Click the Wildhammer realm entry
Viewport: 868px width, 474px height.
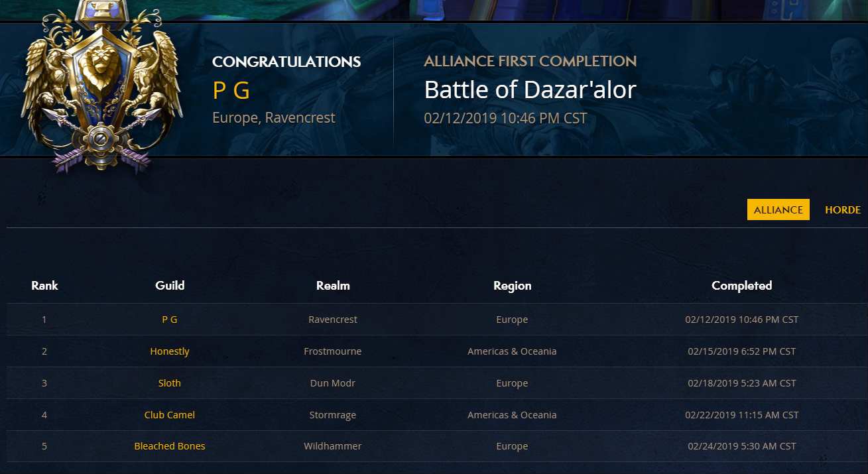tap(333, 447)
